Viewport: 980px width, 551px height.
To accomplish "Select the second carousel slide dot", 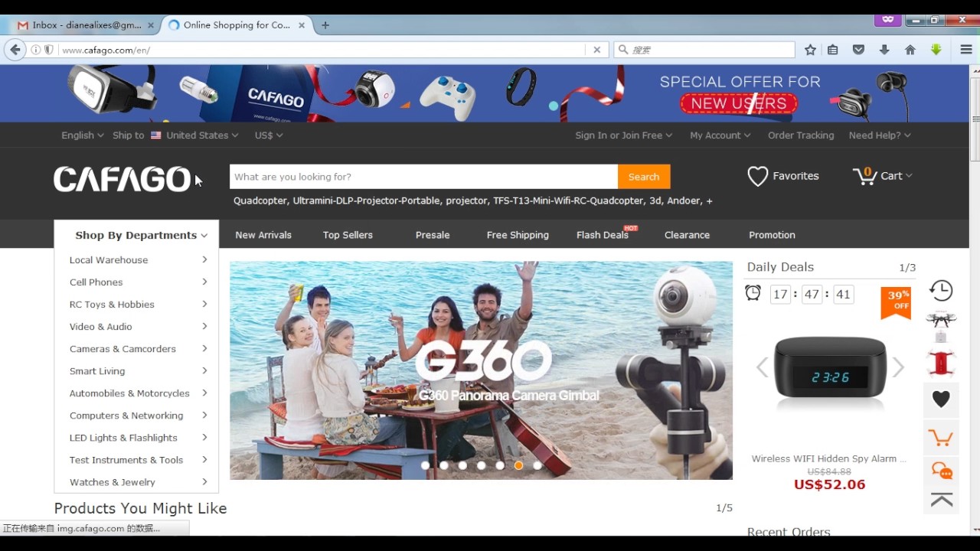I will (x=444, y=465).
